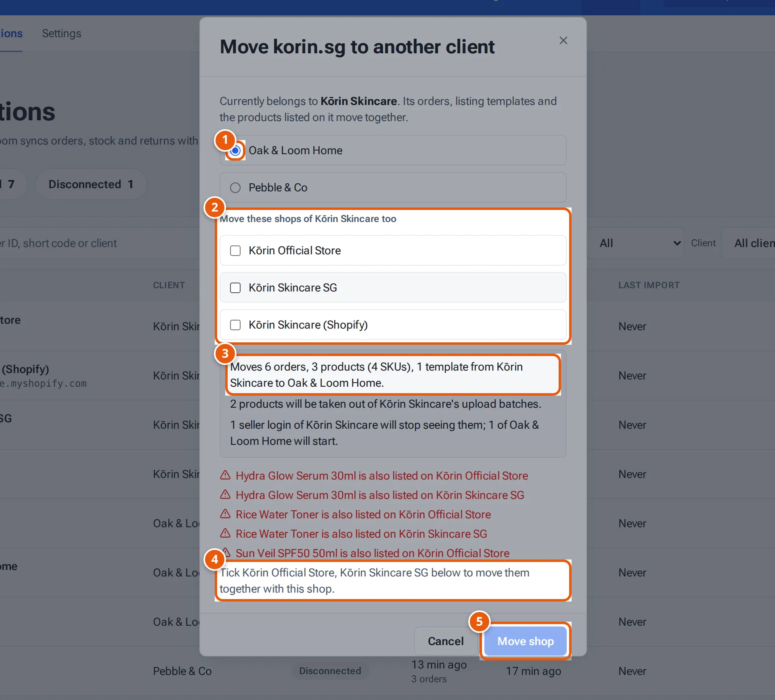This screenshot has height=700, width=775.
Task: Click the Pebble & Co client cell
Action: click(182, 671)
